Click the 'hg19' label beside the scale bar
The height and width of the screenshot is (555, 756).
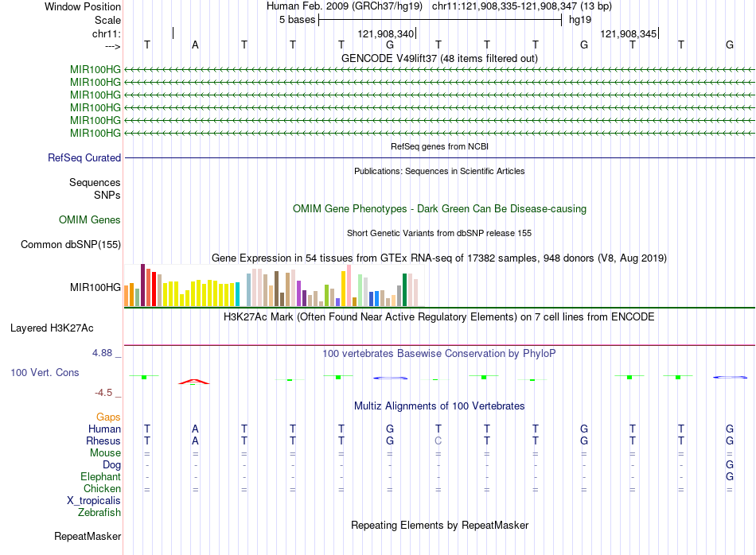579,20
